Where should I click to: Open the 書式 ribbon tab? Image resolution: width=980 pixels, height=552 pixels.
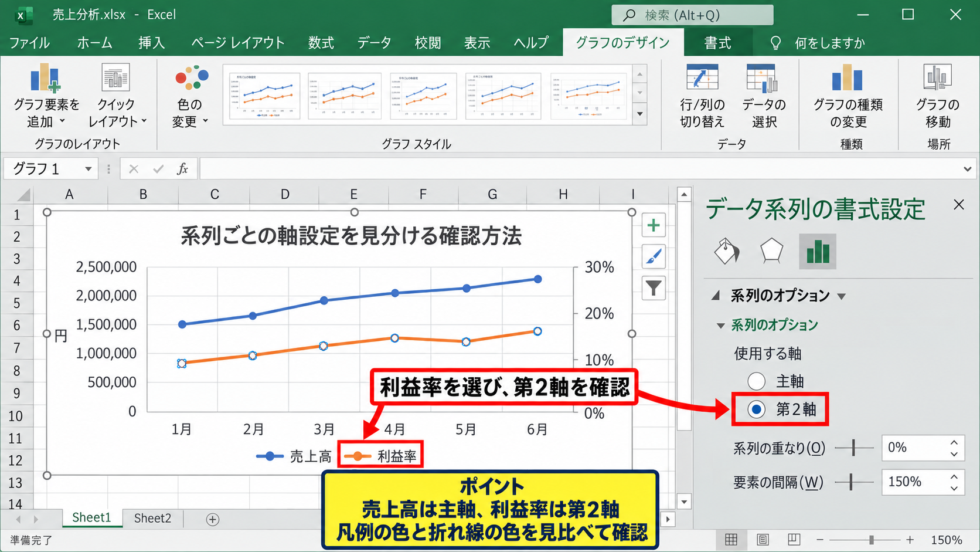coord(717,43)
